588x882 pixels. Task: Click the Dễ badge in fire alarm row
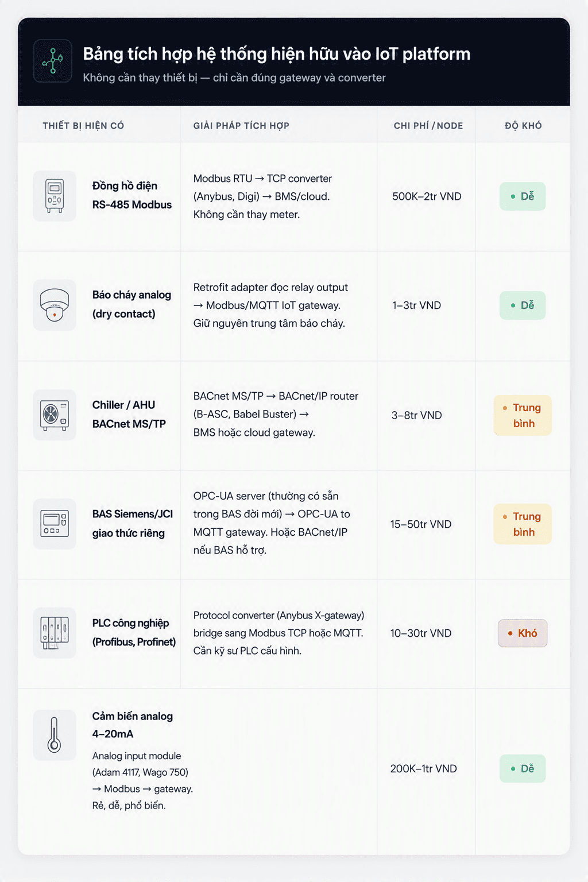coord(523,305)
